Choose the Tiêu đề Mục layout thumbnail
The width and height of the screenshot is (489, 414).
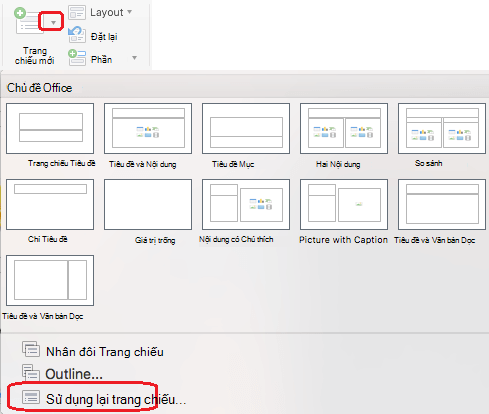(x=246, y=128)
